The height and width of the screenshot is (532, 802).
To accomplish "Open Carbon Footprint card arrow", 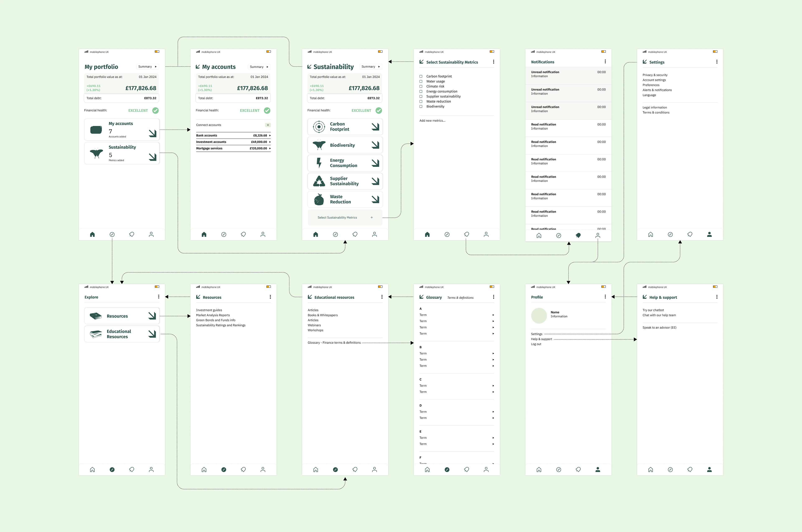I will coord(375,127).
